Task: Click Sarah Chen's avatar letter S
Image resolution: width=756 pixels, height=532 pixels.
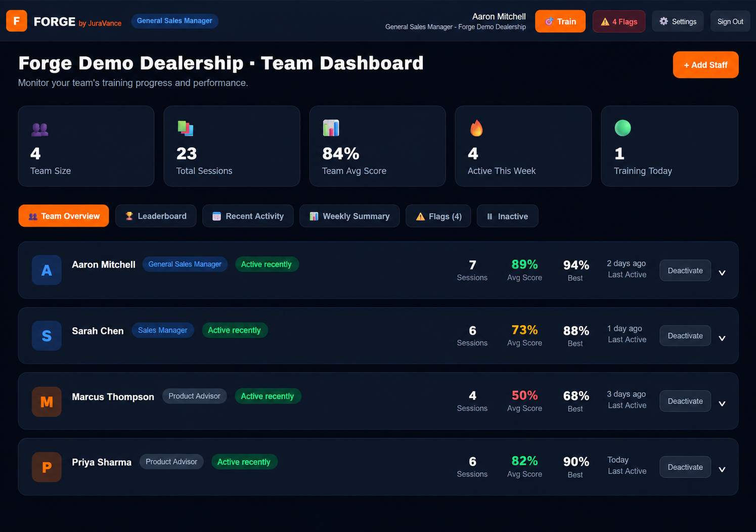Action: click(x=47, y=336)
